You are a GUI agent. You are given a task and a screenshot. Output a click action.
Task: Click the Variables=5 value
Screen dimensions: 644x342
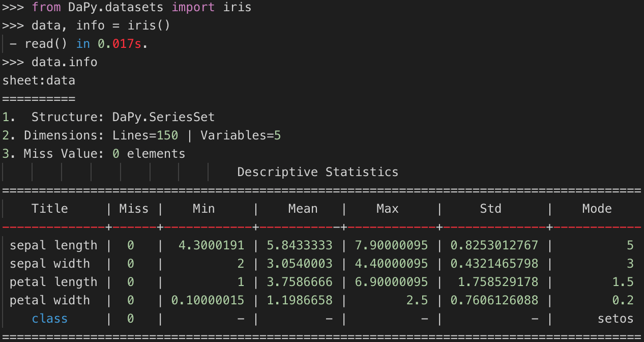[241, 136]
